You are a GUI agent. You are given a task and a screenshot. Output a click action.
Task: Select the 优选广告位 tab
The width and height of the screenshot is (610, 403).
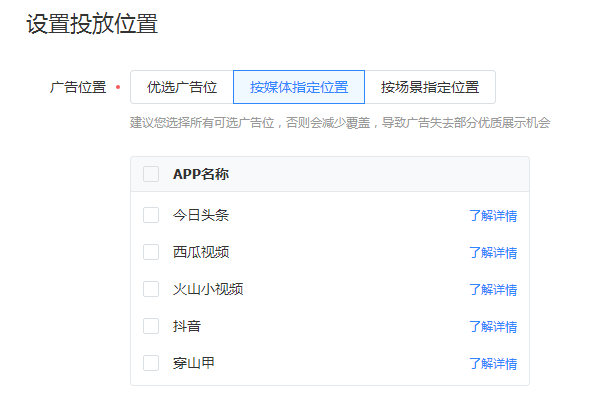click(x=182, y=87)
